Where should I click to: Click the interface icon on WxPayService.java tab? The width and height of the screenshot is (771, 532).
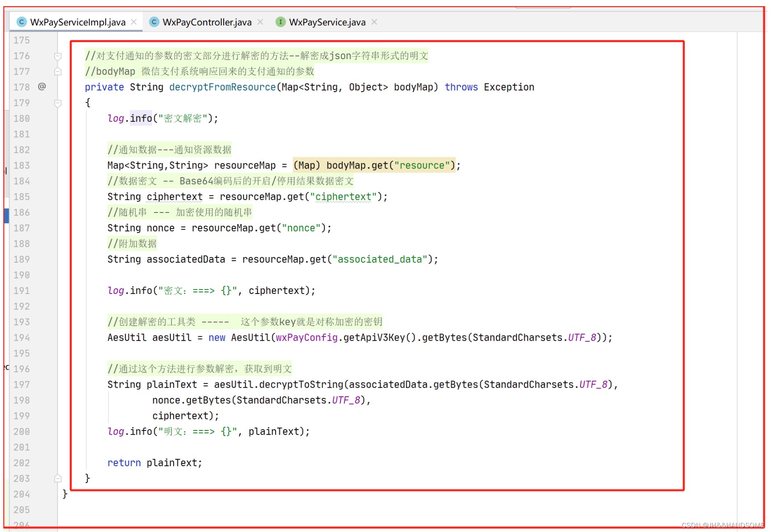click(280, 22)
